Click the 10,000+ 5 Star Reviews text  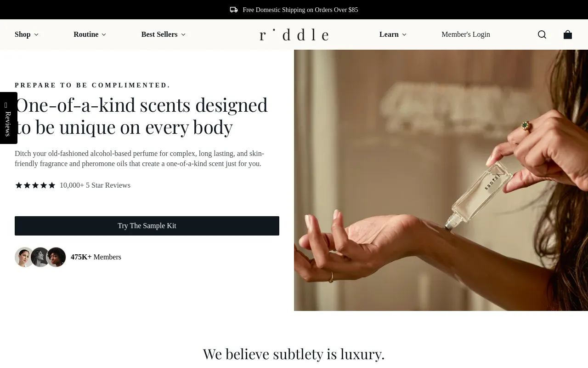pyautogui.click(x=95, y=185)
